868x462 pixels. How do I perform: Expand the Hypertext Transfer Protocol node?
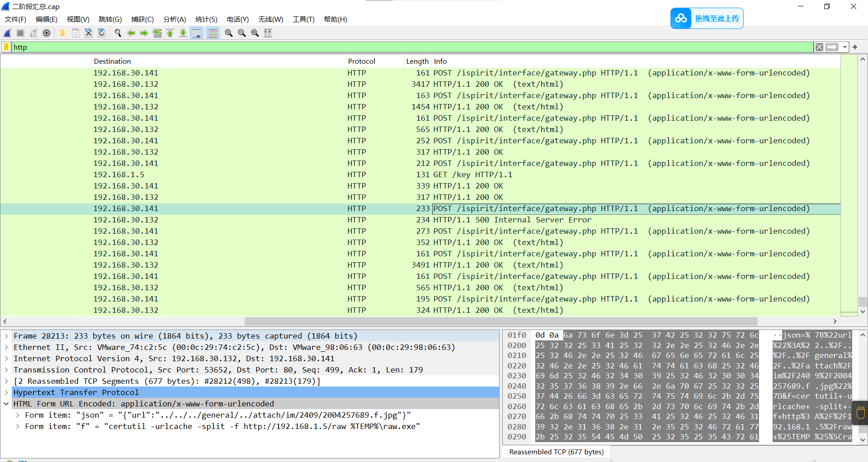(6, 392)
